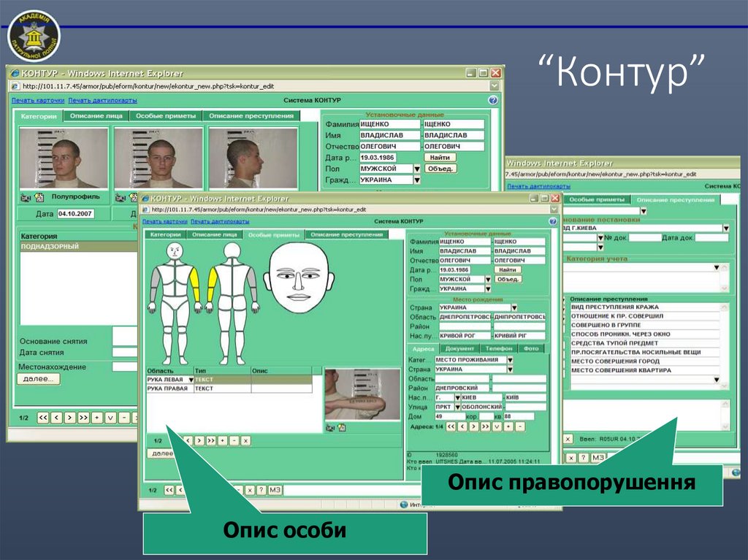Screen dimensions: 748x560
Task: Open Д Г.КИЕВА dropdown in right window
Action: (726, 229)
